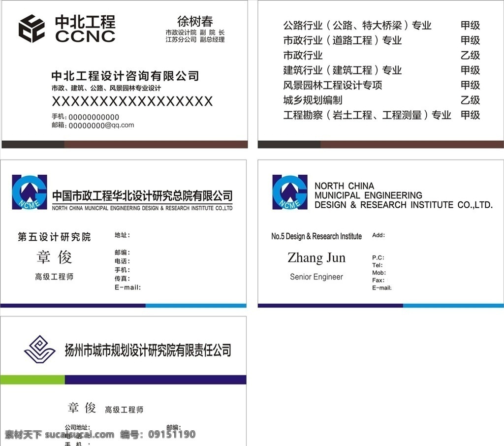
Task: Select '城乡规划编制' line
Action: (313, 100)
